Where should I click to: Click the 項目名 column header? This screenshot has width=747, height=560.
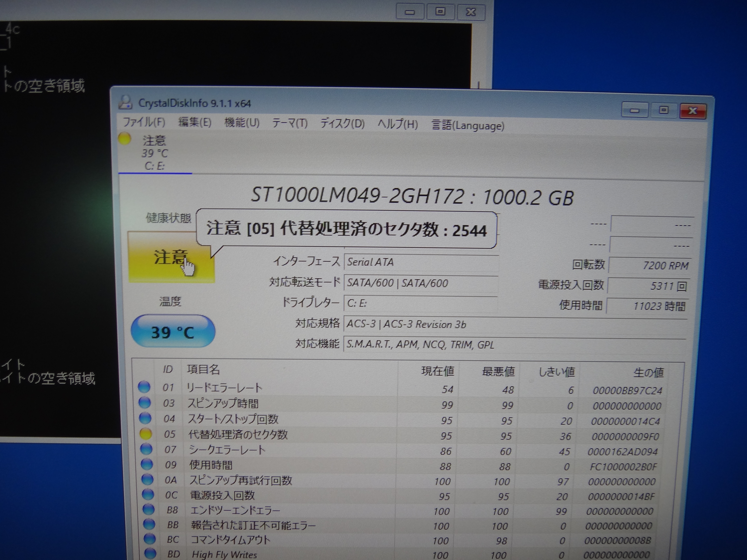[203, 370]
